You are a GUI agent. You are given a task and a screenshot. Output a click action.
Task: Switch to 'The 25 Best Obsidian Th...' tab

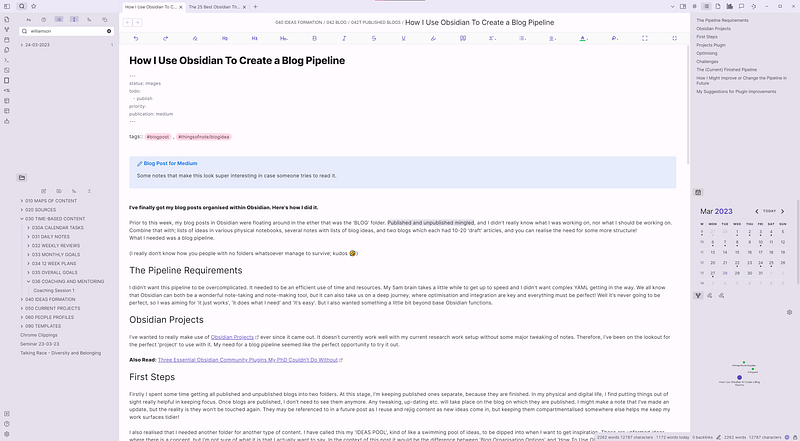tap(214, 7)
